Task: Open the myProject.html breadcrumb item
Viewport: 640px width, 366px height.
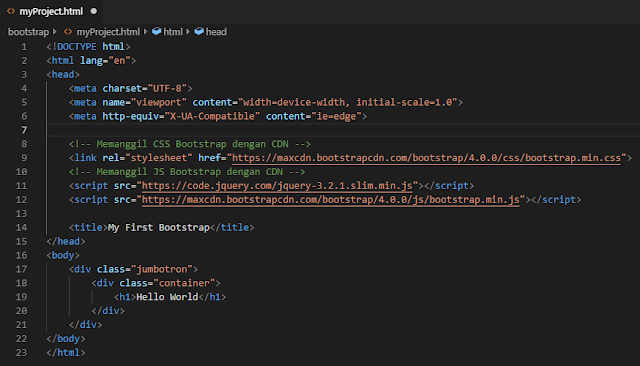Action: [x=108, y=32]
